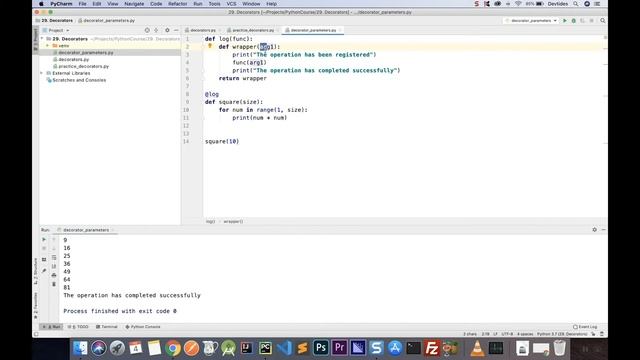Open the Tools menu
The width and height of the screenshot is (640, 360).
pyautogui.click(x=214, y=4)
